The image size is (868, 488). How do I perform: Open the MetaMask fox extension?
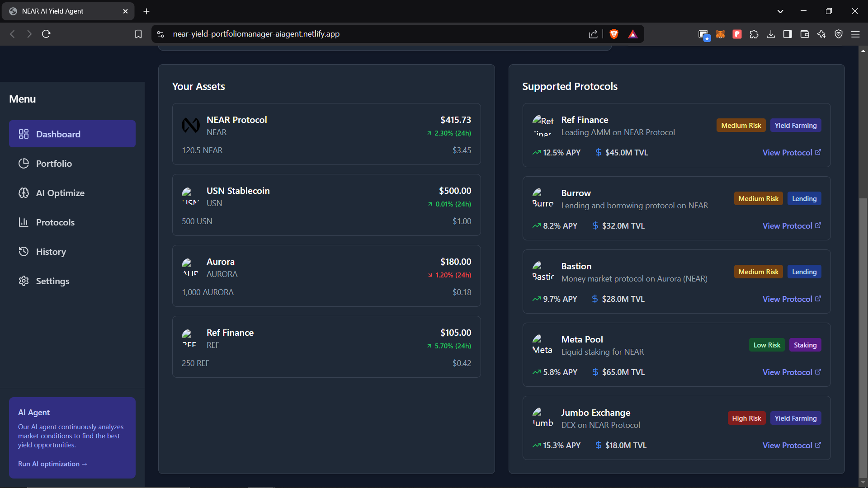pyautogui.click(x=720, y=34)
